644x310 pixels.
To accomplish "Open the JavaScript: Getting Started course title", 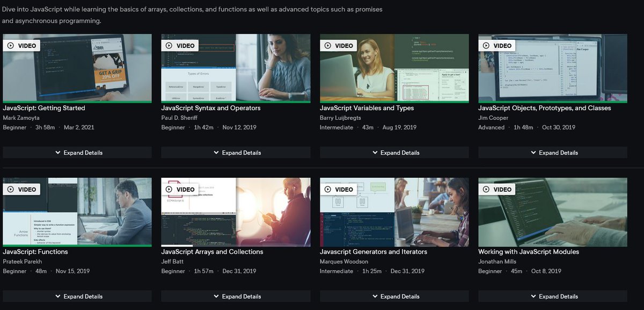I will tap(44, 108).
